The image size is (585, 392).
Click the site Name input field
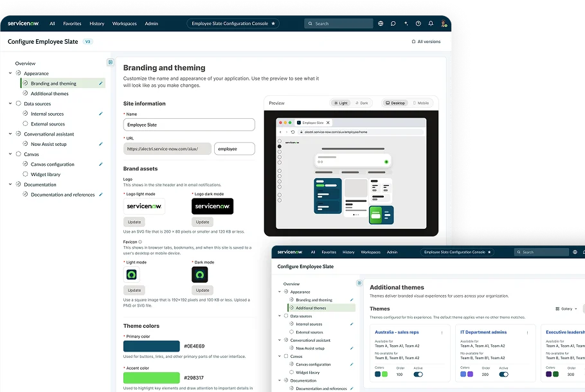point(189,125)
